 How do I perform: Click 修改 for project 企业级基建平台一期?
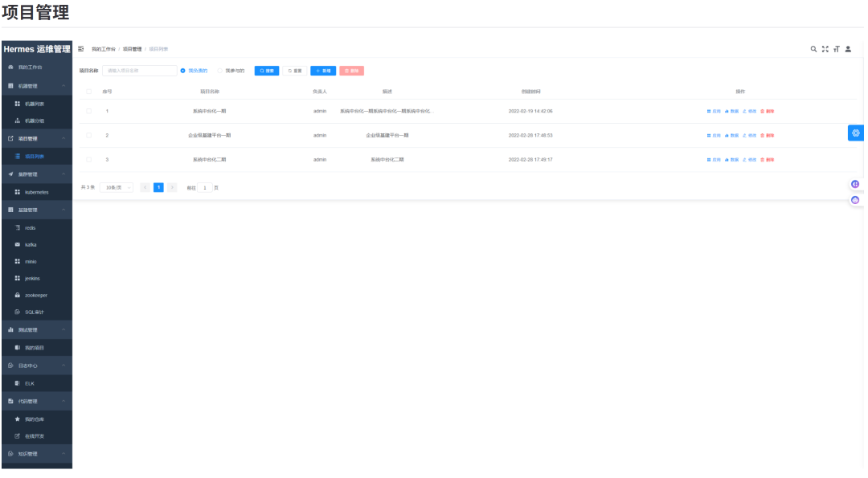pos(750,136)
